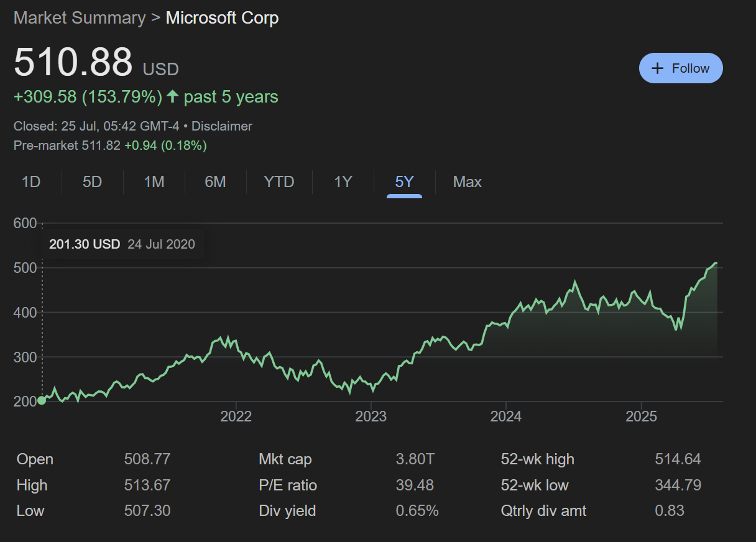Click the 500 label on the price axis

[x=25, y=268]
